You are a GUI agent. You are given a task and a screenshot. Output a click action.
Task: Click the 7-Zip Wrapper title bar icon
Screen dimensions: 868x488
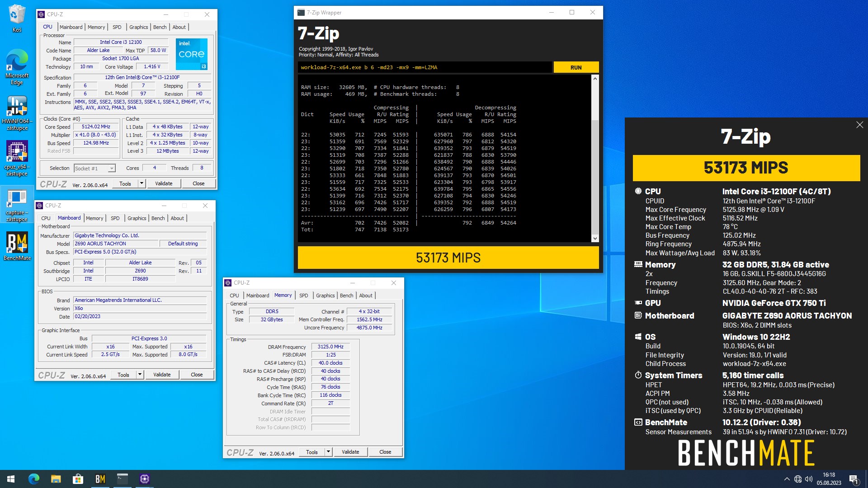click(301, 13)
